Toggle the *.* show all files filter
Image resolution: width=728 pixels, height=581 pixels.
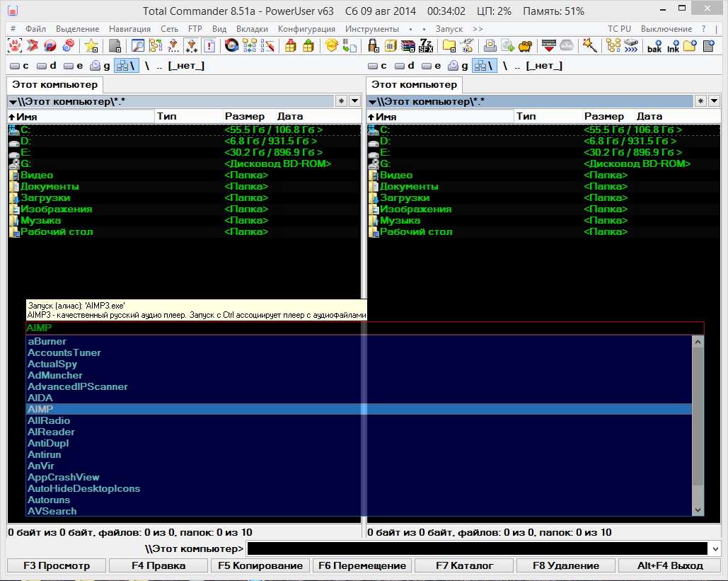(x=191, y=45)
